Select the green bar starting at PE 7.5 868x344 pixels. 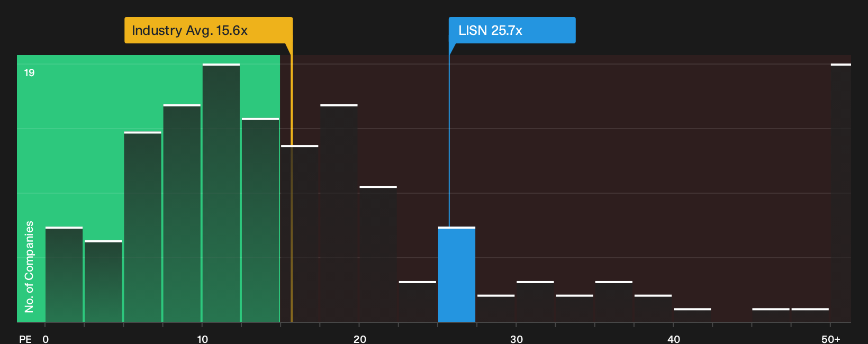[x=182, y=213]
